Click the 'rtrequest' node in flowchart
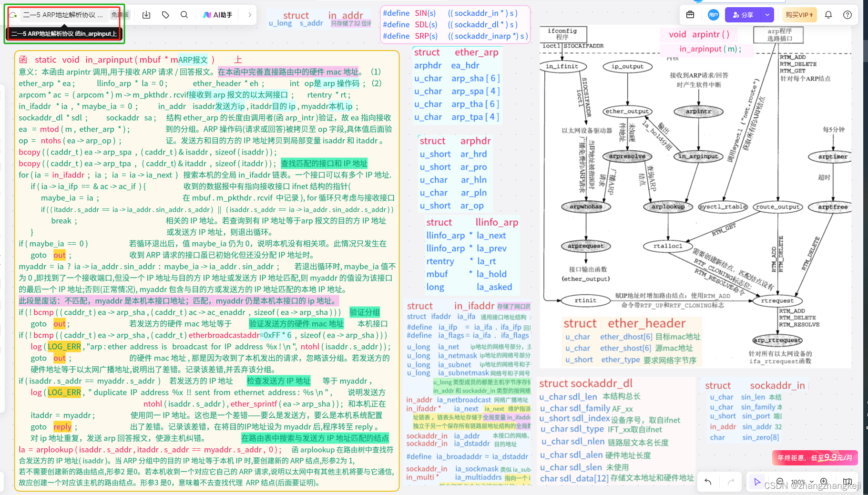 [x=777, y=300]
